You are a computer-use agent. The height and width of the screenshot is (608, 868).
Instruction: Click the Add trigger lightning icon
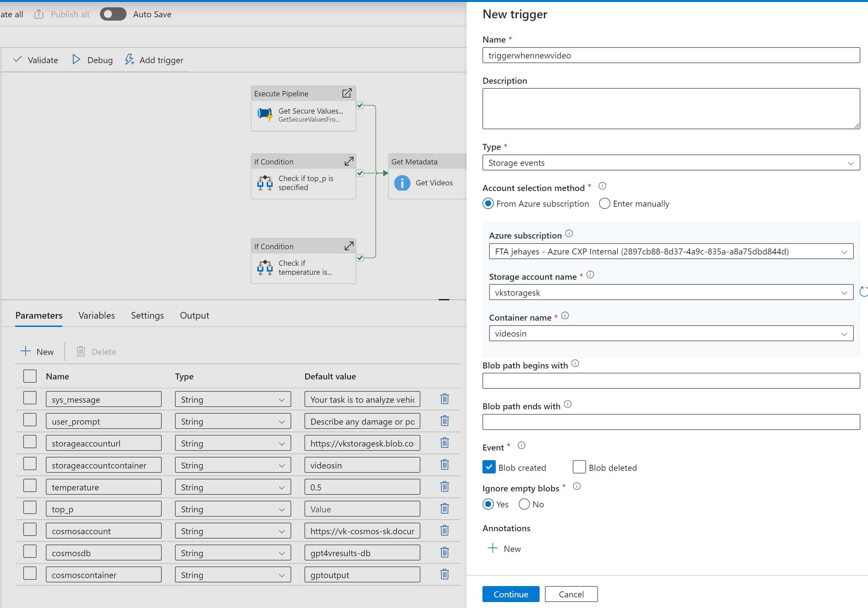point(129,59)
